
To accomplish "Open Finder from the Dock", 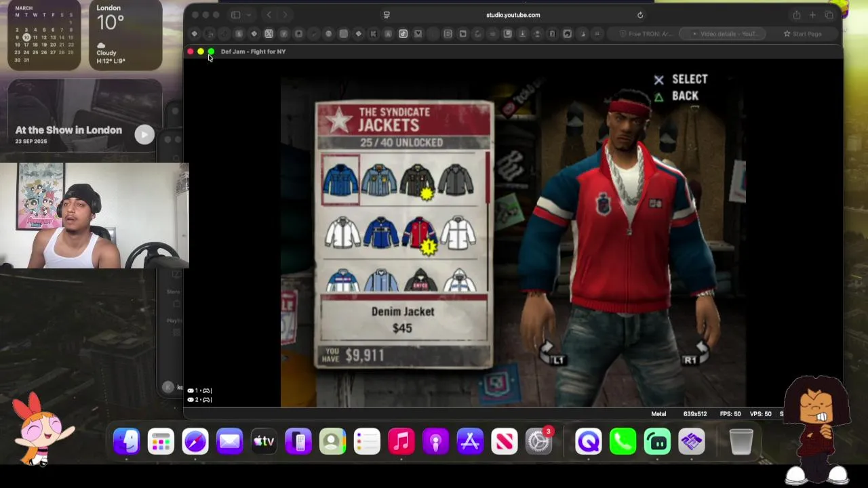I will pos(126,442).
